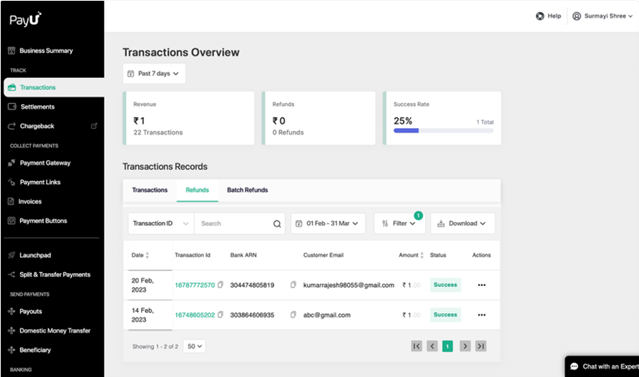
Task: Copy bank ARN 303864606935
Action: click(293, 314)
